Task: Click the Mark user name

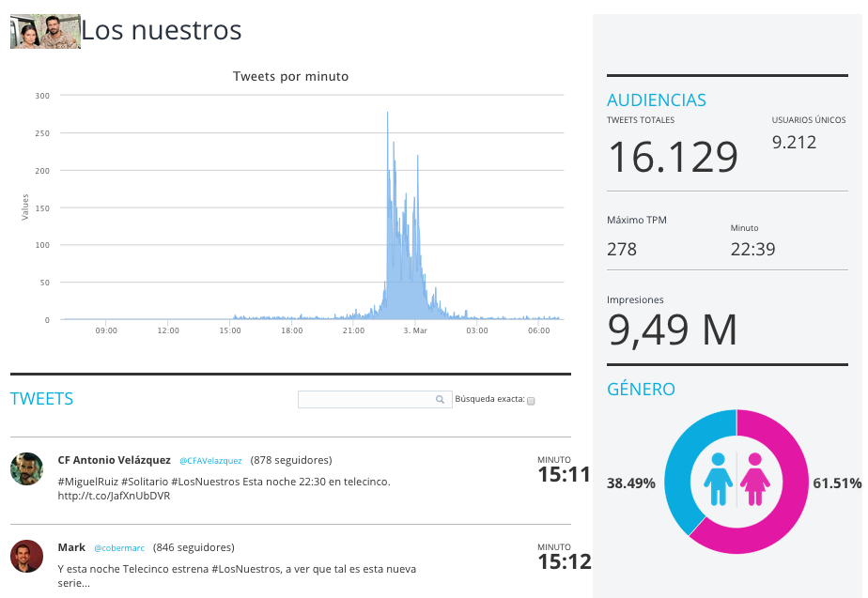Action: coord(71,547)
